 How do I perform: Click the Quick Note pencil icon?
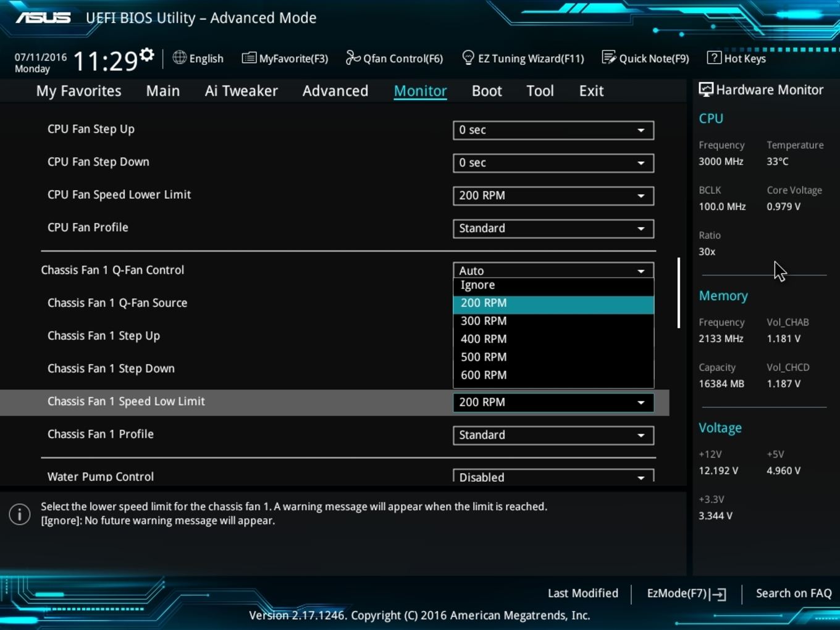(x=609, y=57)
